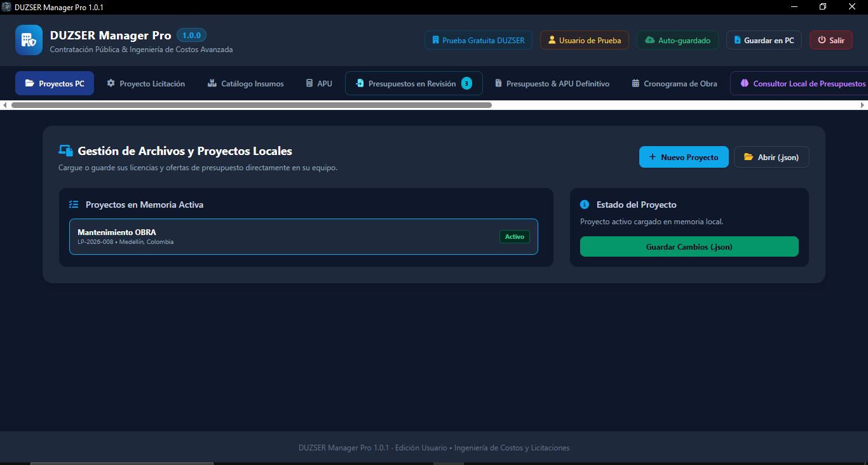Click the badge showing 3 pending reviews
The width and height of the screenshot is (868, 465).
pyautogui.click(x=466, y=83)
